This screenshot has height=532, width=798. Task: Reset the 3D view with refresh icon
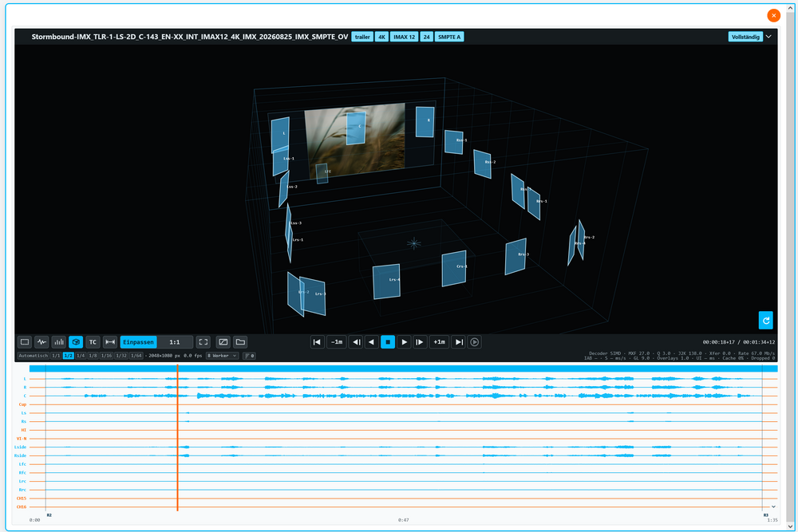point(766,321)
